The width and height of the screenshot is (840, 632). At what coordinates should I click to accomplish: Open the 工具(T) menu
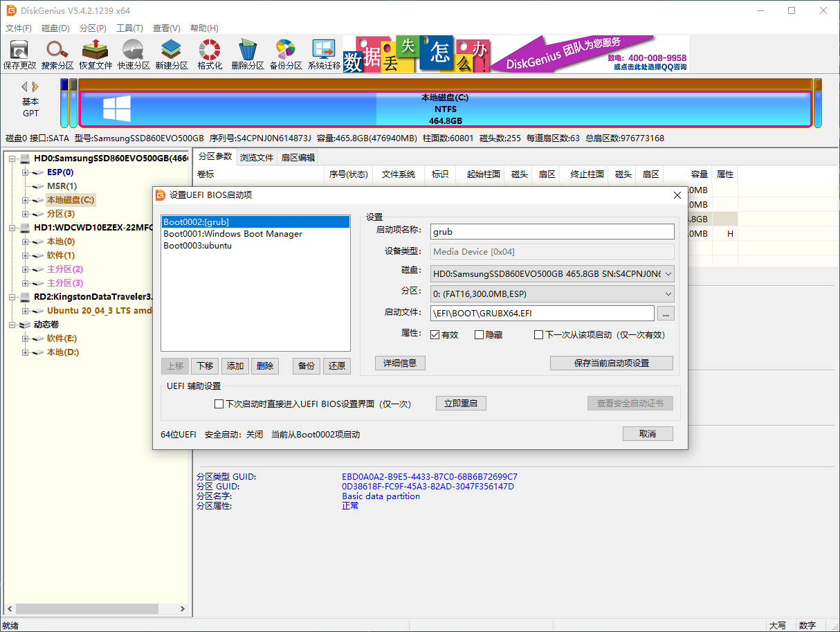click(x=129, y=28)
